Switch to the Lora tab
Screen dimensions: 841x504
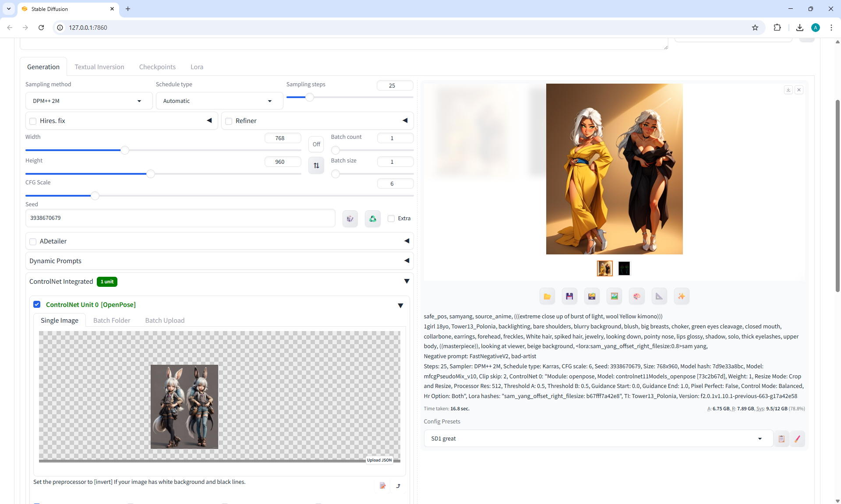tap(197, 67)
